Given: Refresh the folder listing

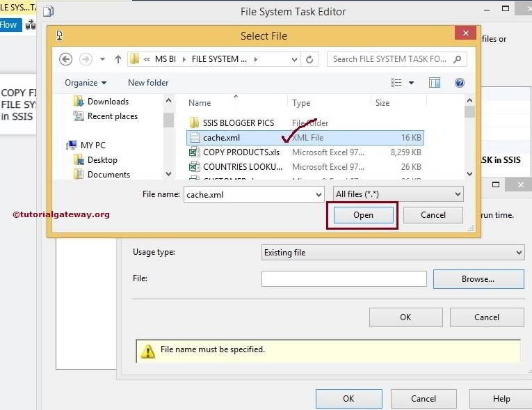Looking at the screenshot, I should [309, 59].
